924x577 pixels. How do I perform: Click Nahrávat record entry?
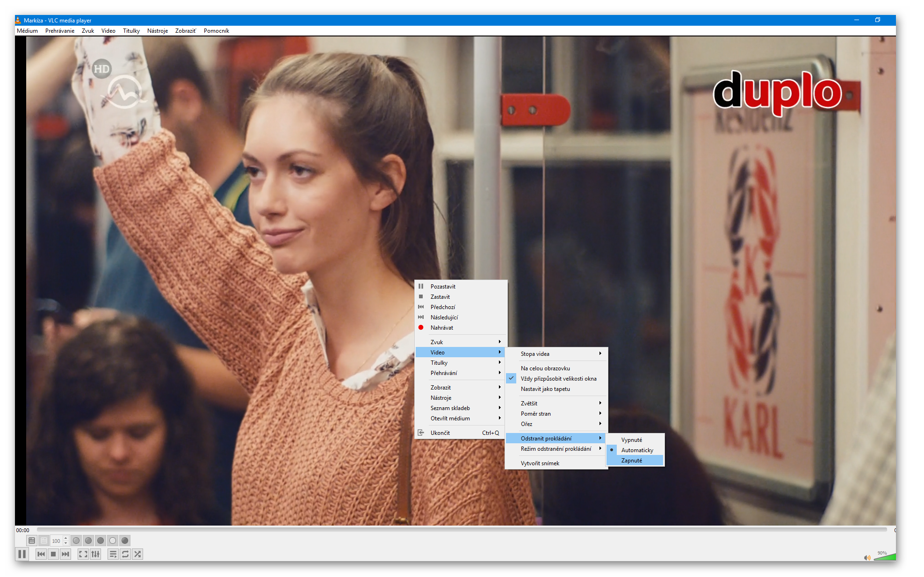(441, 328)
